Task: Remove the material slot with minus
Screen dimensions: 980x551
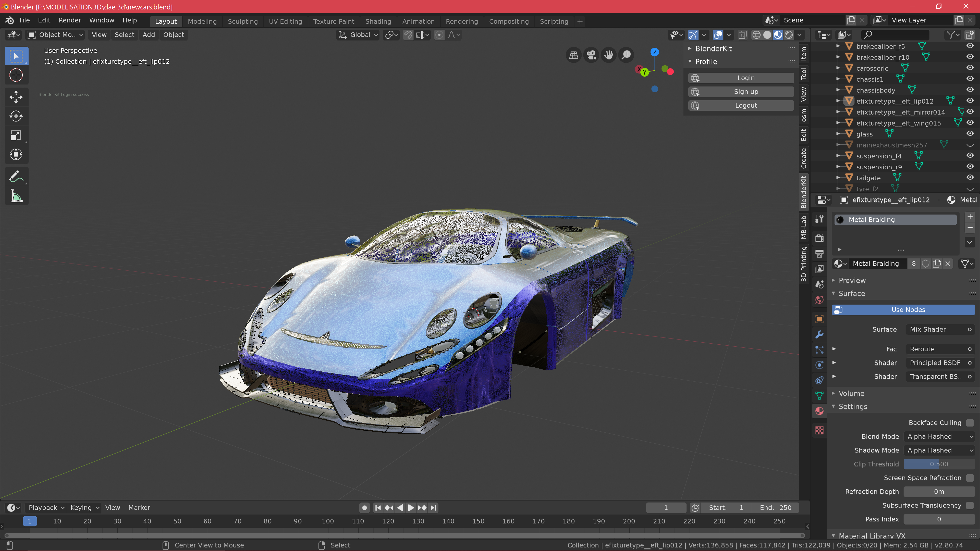Action: coord(970,228)
